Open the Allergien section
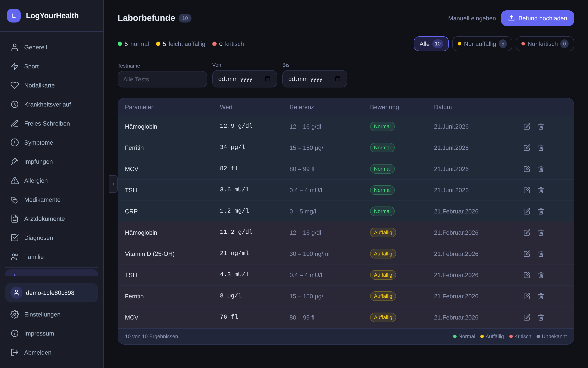Screen dimensions: 588x368 [x=52, y=181]
